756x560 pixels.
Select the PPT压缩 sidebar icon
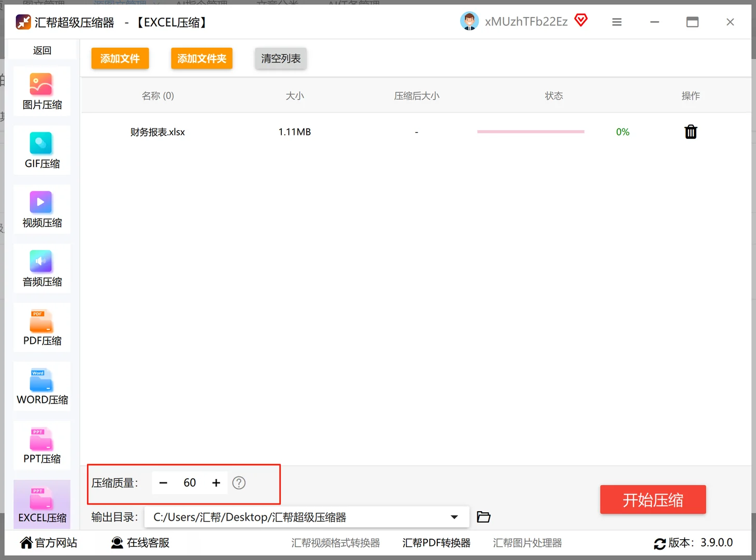(x=41, y=445)
